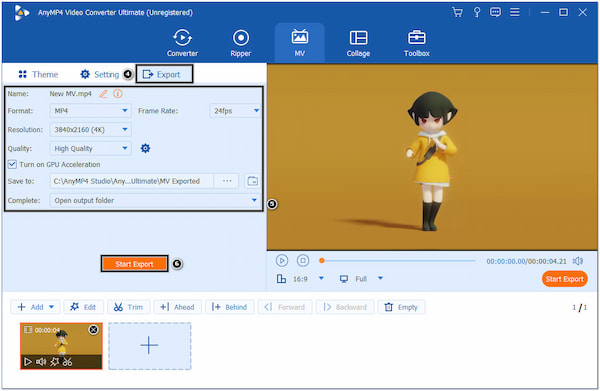Open the Toolbox tab
Viewport: 600px width, 391px height.
tap(417, 43)
